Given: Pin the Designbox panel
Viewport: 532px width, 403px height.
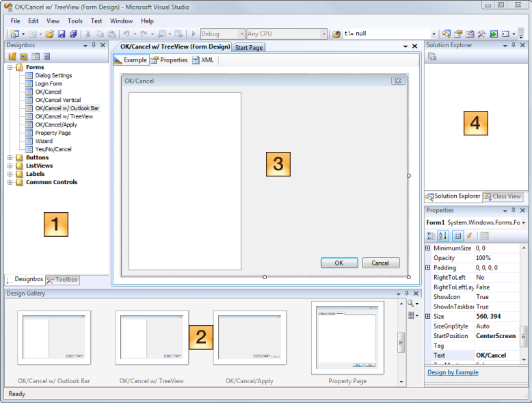Looking at the screenshot, I should pos(94,45).
